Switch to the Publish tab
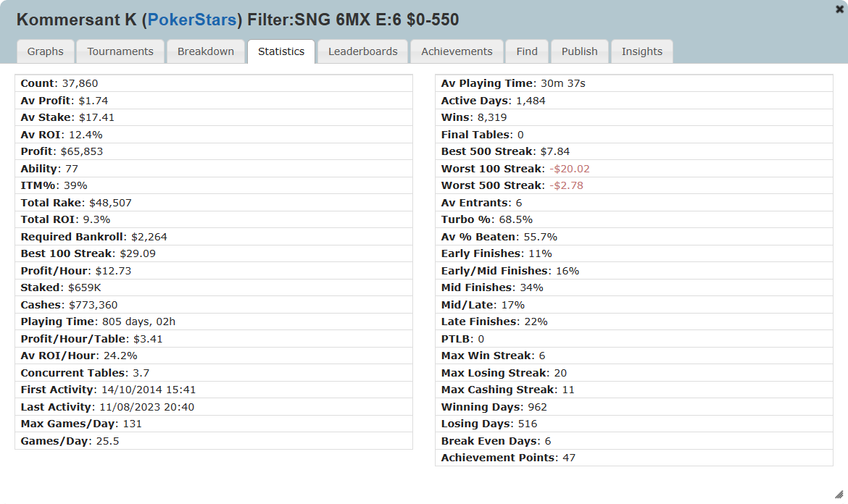848x504 pixels. coord(579,51)
